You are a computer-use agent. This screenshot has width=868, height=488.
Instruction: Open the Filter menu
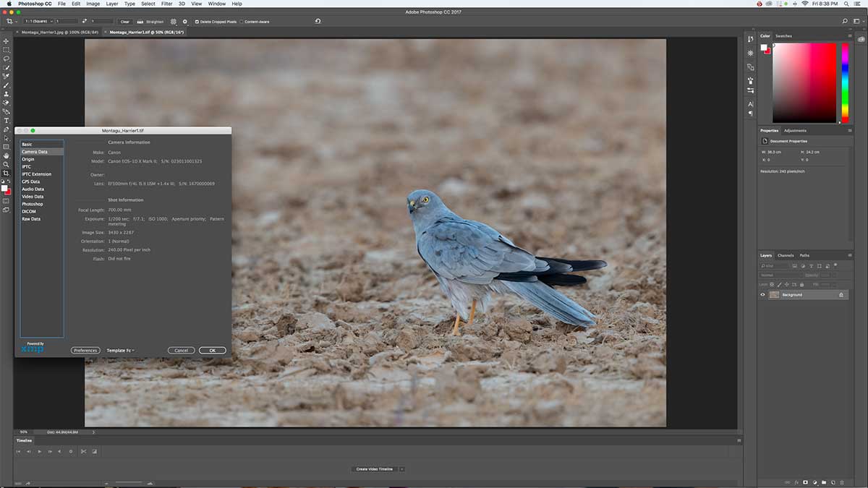pos(165,4)
